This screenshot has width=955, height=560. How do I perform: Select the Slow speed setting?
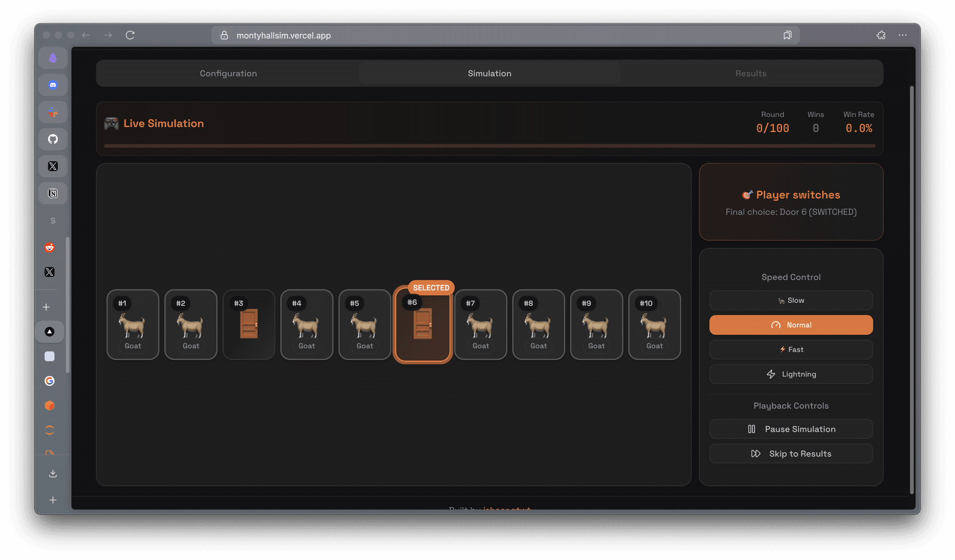(791, 300)
